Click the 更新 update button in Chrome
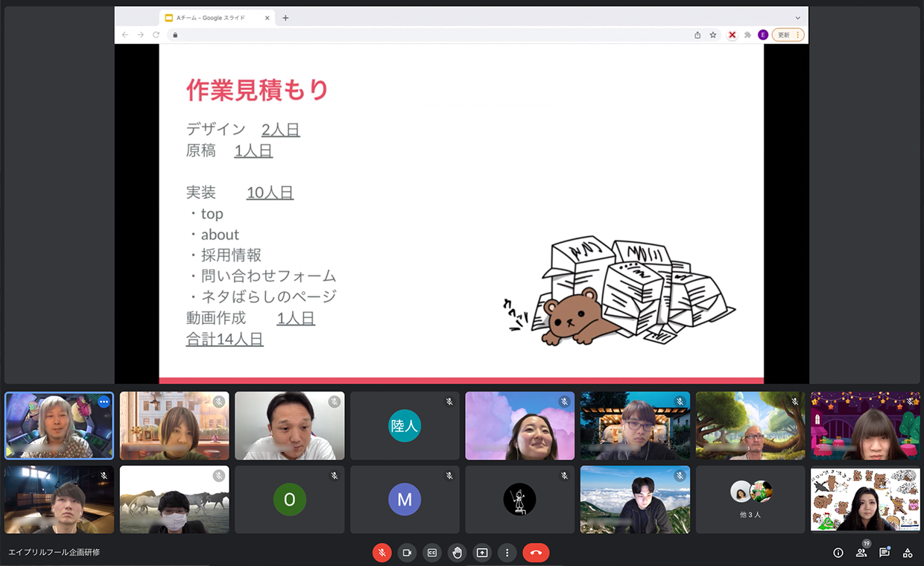924x566 pixels. (x=788, y=35)
